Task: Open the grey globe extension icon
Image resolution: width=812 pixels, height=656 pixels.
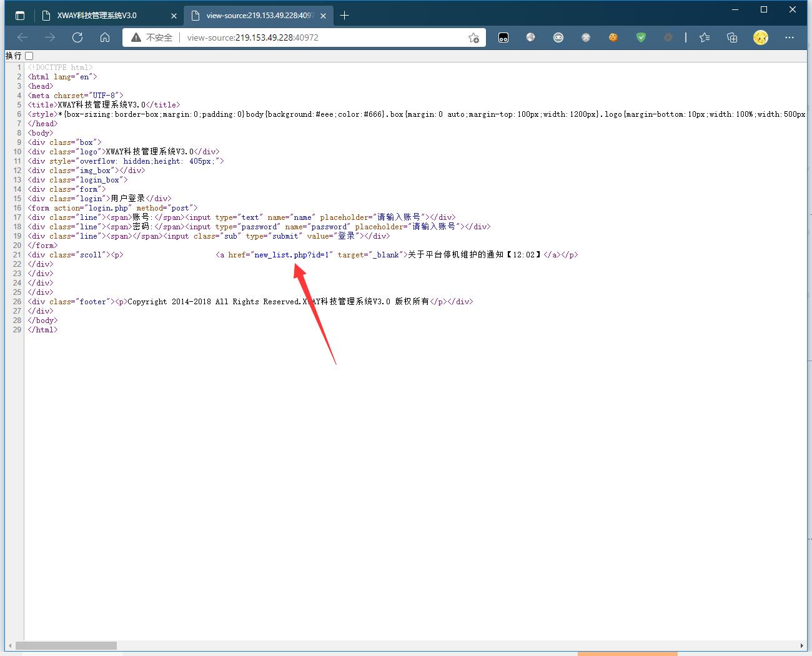Action: (531, 37)
